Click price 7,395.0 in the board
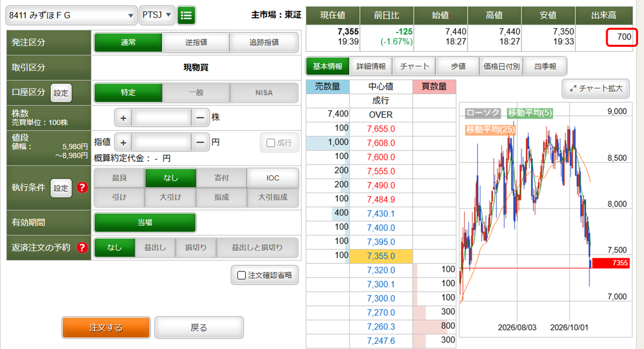Screen dimensions: 644x349 click(x=381, y=242)
